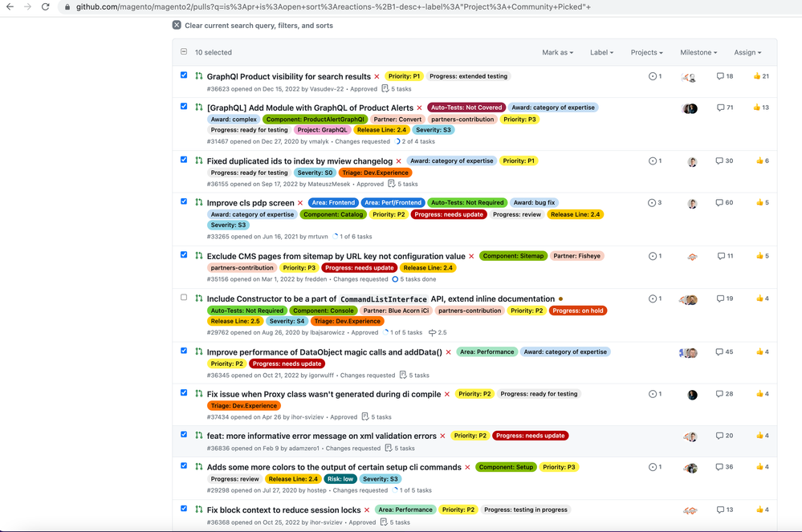The width and height of the screenshot is (802, 532).
Task: Click thumbs-up icon on Add Module GraphQL PR
Action: [x=756, y=108]
